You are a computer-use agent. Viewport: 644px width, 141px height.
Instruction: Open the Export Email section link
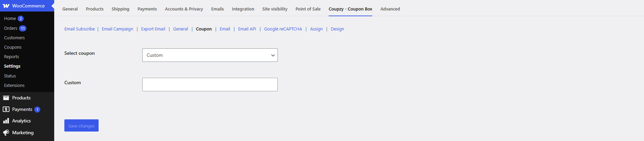pyautogui.click(x=153, y=29)
